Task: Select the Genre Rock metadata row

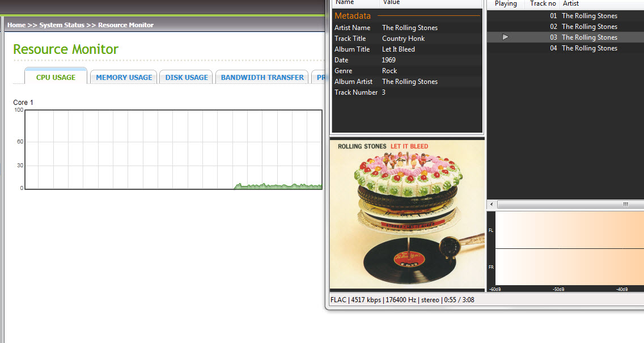Action: [407, 71]
